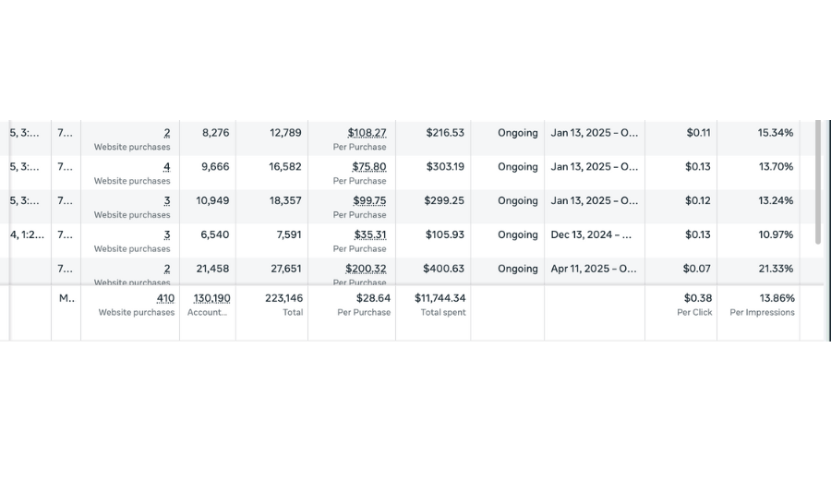Screen dimensions: 831x504
Task: Select the $216.53 amount spent cell
Action: point(433,138)
